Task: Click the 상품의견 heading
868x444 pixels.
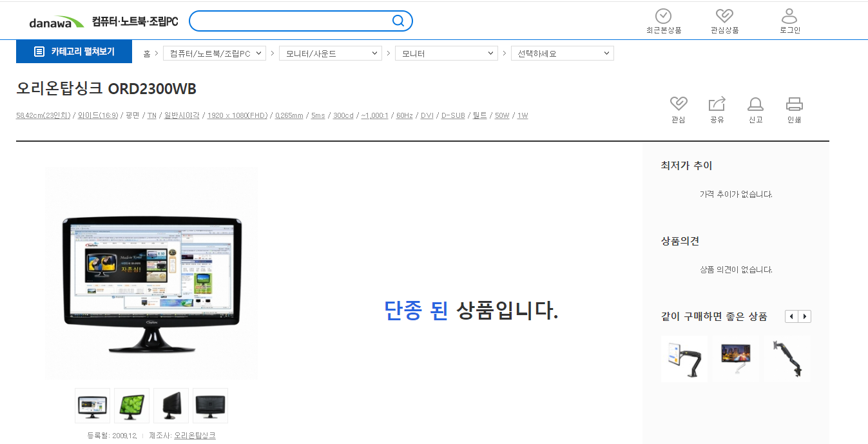Action: tap(680, 241)
